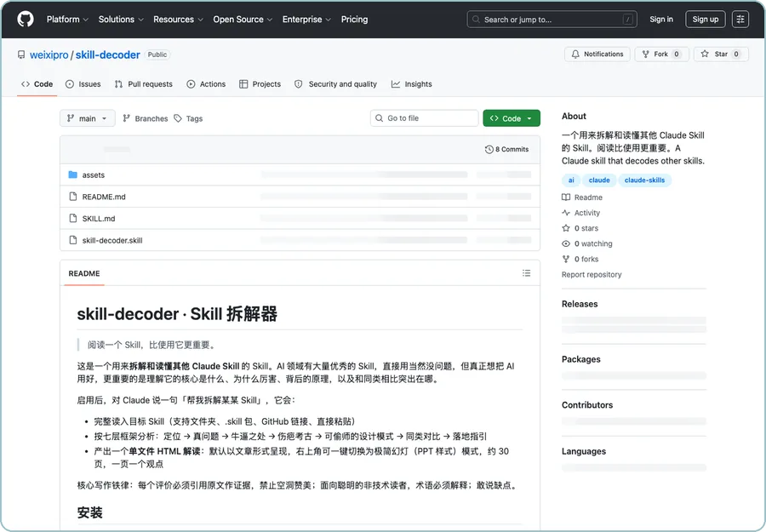The width and height of the screenshot is (766, 532).
Task: Click the Notifications bell button
Action: pos(597,54)
